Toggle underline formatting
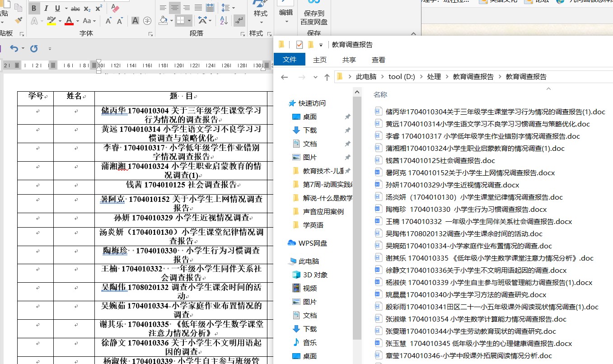 (x=57, y=8)
